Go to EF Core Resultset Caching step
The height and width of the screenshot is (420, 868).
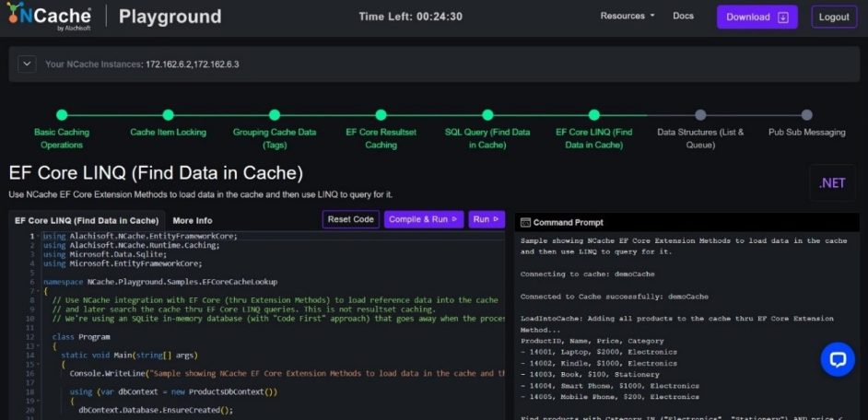point(381,114)
